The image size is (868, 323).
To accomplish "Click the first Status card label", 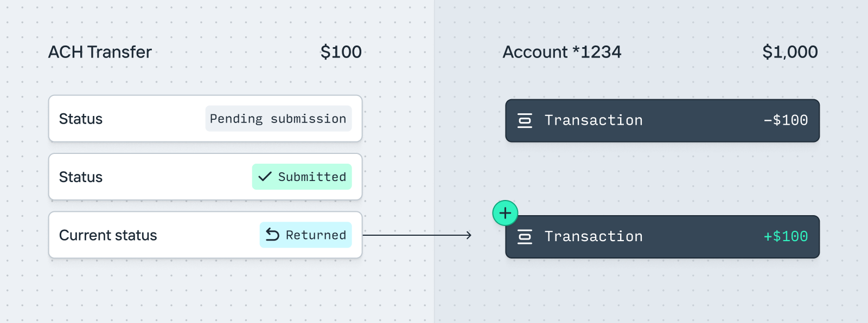I will pos(81,119).
